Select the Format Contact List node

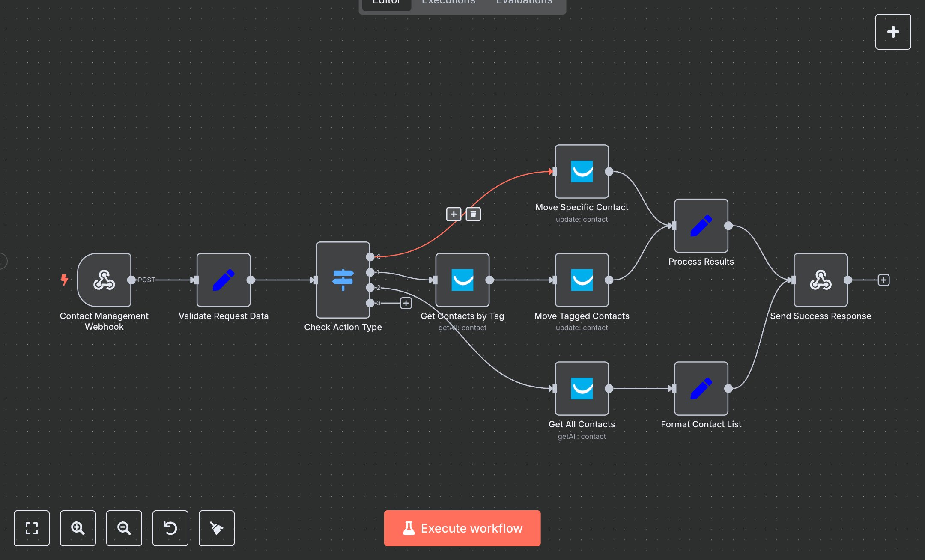tap(701, 388)
